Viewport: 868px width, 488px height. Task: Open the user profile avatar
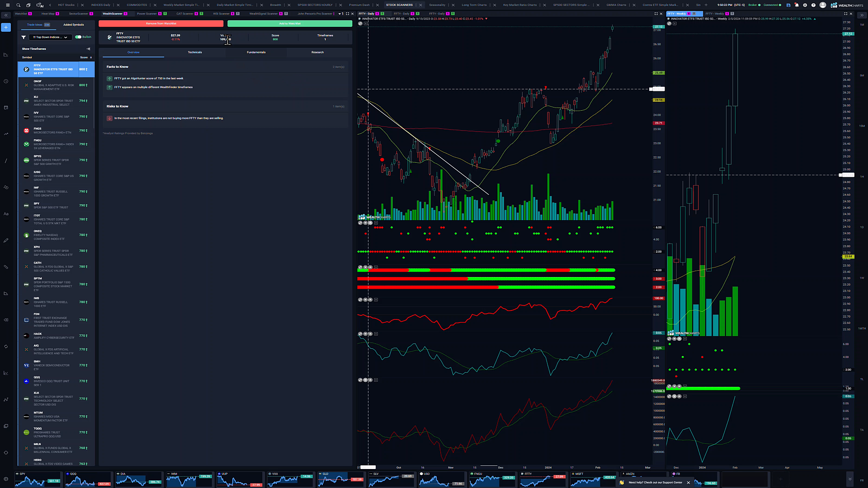tap(823, 5)
